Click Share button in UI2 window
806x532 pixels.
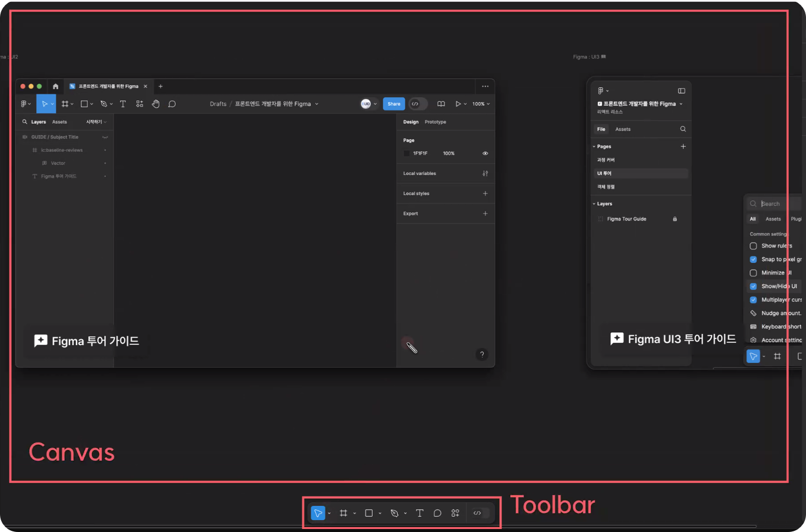[394, 104]
